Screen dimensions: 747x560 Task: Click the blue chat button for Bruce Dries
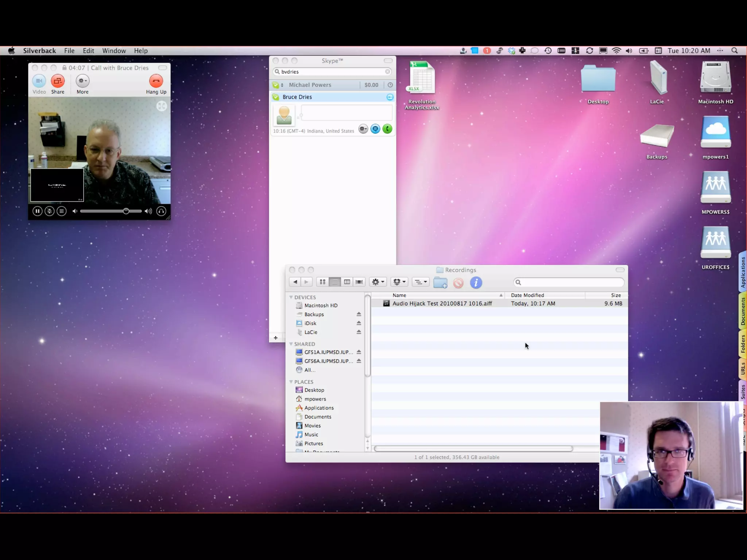[375, 129]
